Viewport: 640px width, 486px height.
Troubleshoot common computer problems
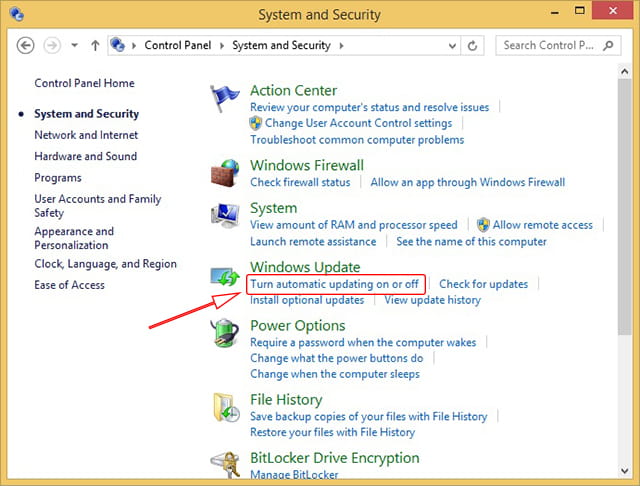coord(357,140)
